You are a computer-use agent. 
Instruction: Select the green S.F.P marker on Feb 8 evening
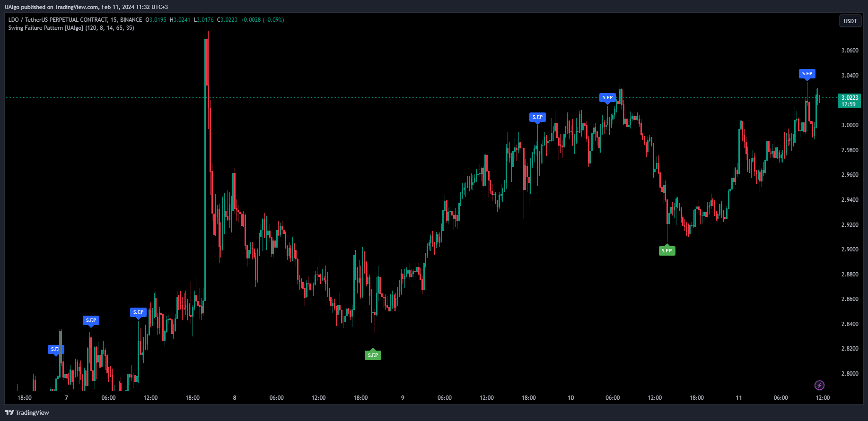(373, 355)
